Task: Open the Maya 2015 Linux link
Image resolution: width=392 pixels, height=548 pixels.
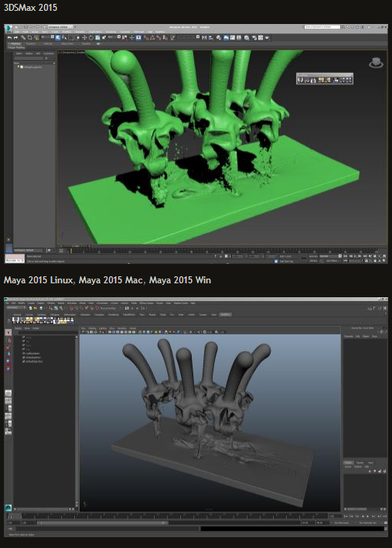Action: point(39,280)
